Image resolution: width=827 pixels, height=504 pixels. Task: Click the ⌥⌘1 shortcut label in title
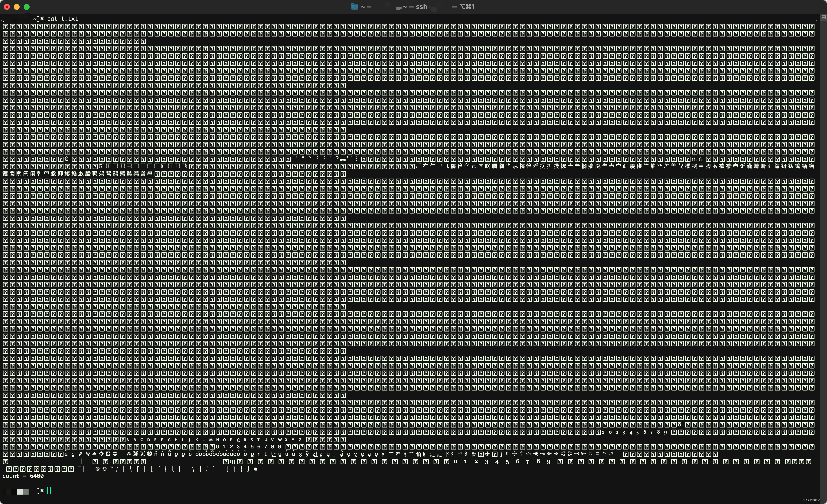(x=466, y=7)
